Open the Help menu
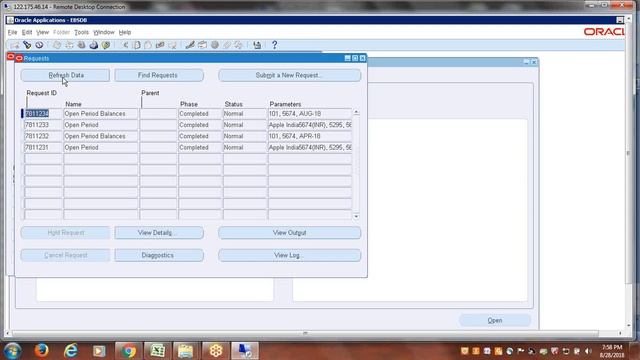 [x=125, y=32]
